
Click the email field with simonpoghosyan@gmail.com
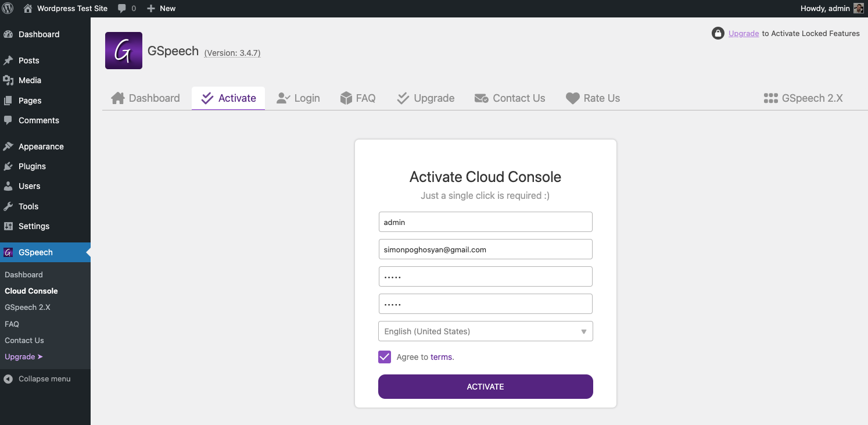point(486,249)
